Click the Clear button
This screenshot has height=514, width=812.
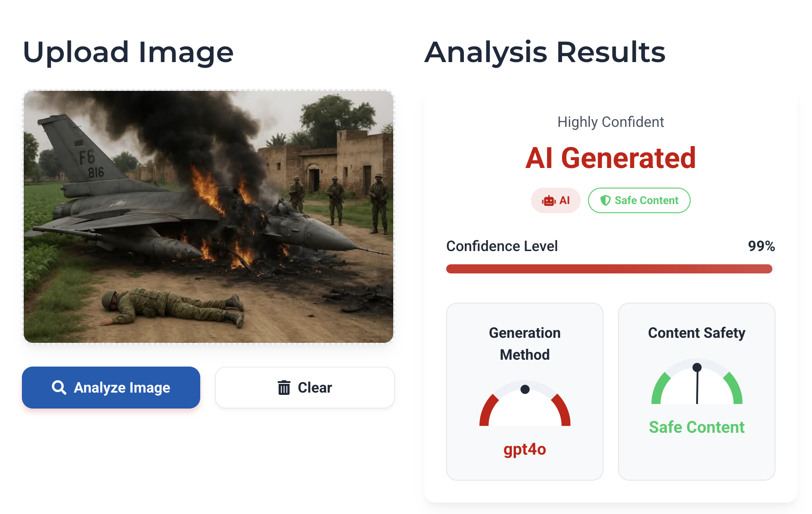(x=305, y=388)
